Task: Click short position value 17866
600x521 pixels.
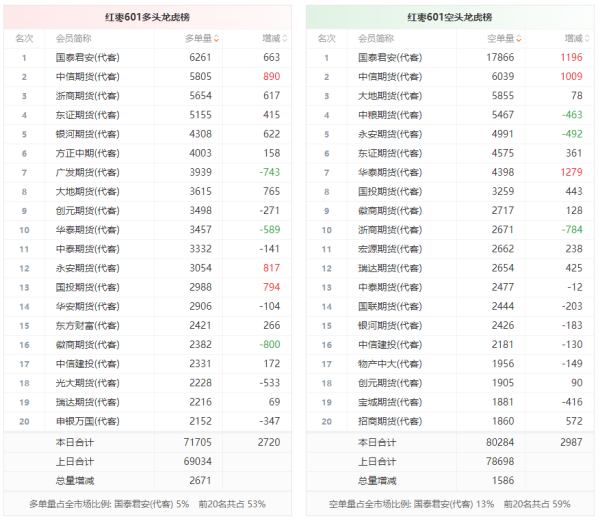Action: [x=500, y=58]
